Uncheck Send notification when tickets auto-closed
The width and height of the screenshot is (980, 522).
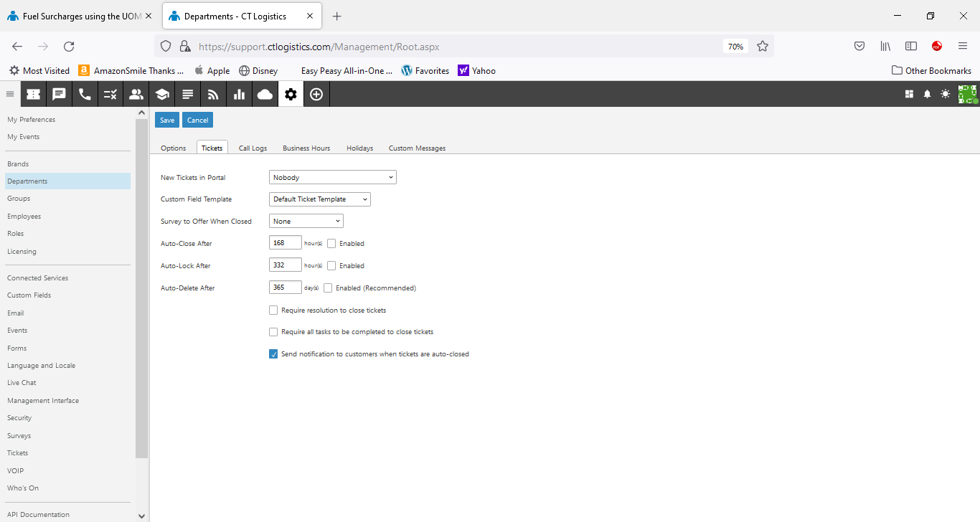click(x=273, y=354)
